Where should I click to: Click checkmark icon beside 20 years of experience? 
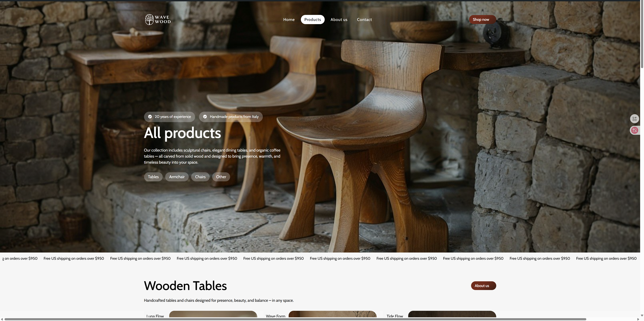[150, 117]
